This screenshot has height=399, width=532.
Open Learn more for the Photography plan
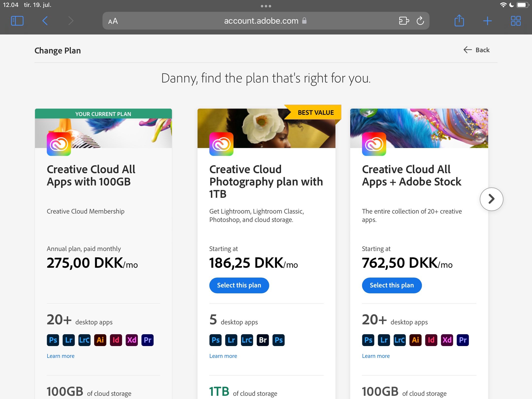pos(223,356)
